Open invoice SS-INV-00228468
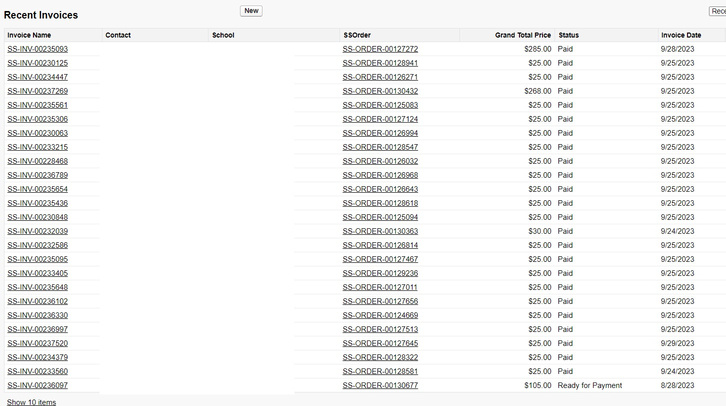The height and width of the screenshot is (406, 726). coord(38,161)
